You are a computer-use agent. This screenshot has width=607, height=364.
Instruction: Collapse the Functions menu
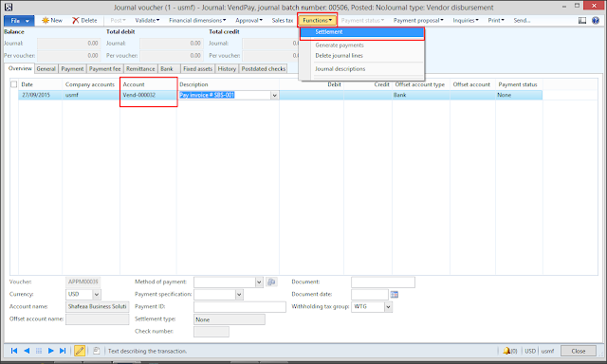(317, 21)
